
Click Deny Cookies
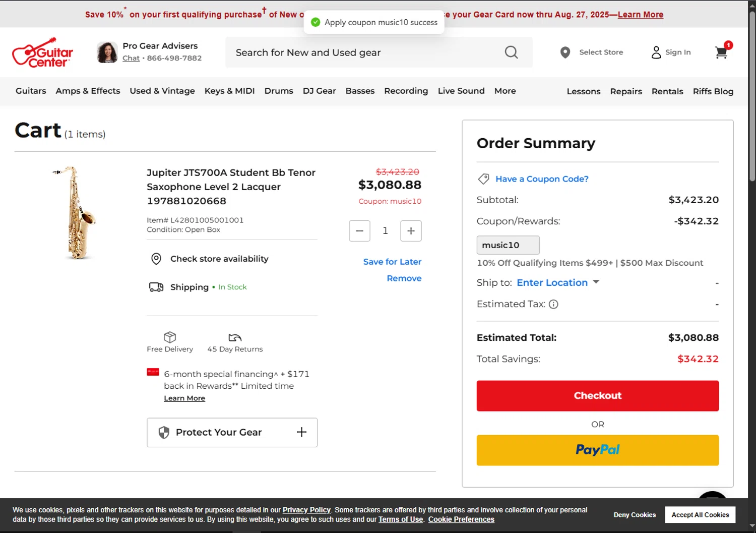coord(635,515)
